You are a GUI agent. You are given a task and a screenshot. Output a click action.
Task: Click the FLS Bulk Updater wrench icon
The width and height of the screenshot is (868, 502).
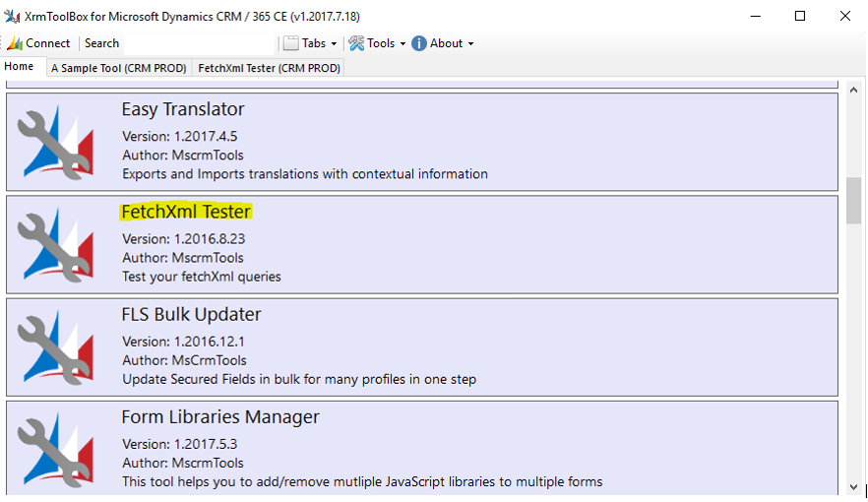pyautogui.click(x=57, y=346)
